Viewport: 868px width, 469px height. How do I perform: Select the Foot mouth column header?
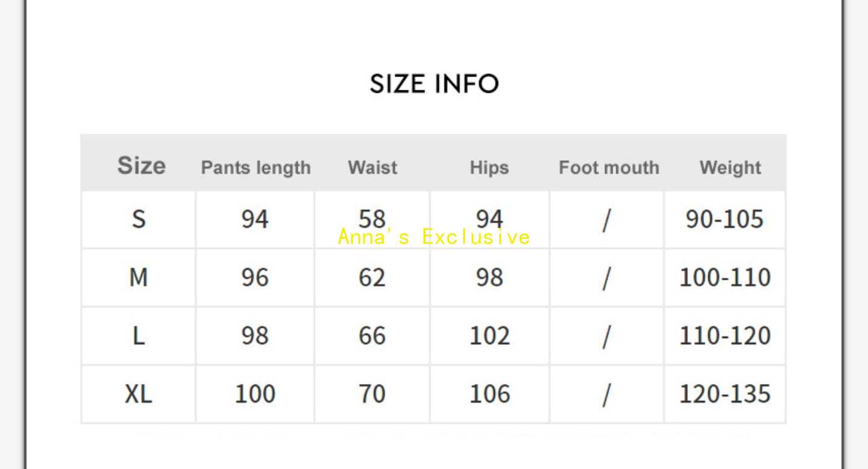609,168
